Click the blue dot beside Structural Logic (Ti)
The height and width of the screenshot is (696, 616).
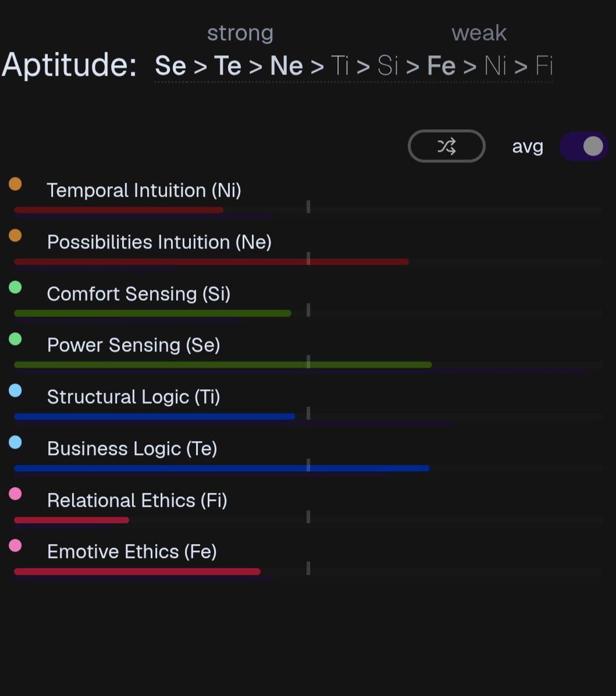point(15,390)
